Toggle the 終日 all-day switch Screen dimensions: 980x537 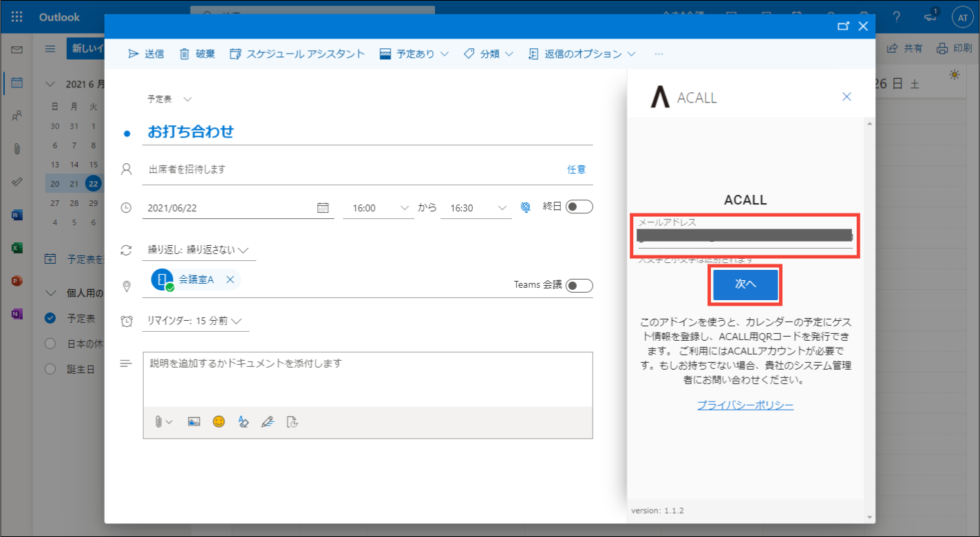(579, 207)
